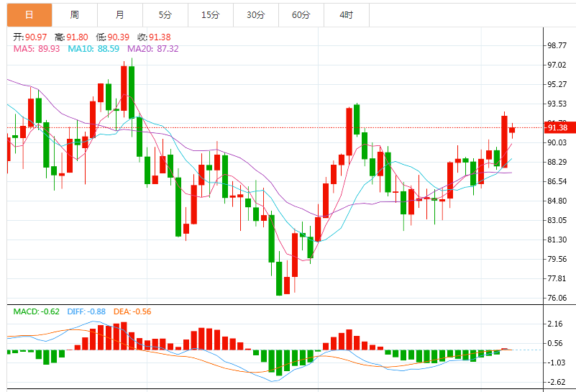
Task: Click the 88.29 price axis label
Action: [557, 162]
